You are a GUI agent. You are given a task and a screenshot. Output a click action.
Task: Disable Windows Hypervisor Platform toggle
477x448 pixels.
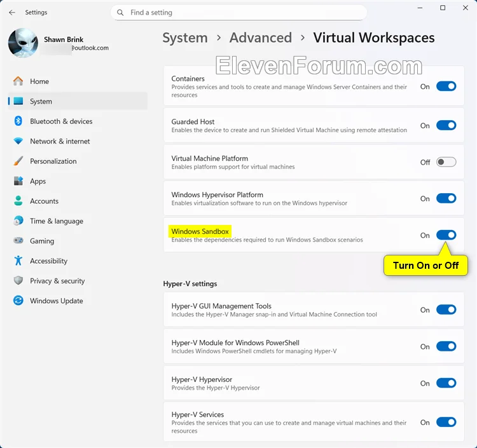click(446, 198)
